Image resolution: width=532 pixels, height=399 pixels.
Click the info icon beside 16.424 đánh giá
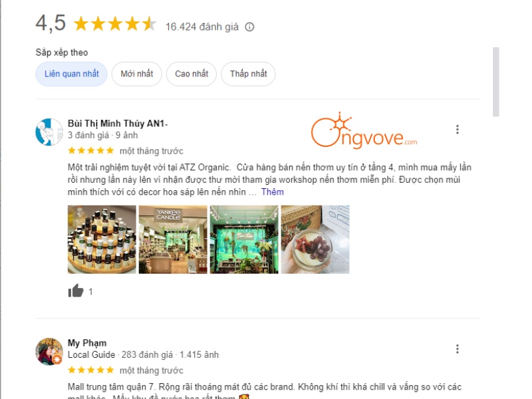point(249,27)
